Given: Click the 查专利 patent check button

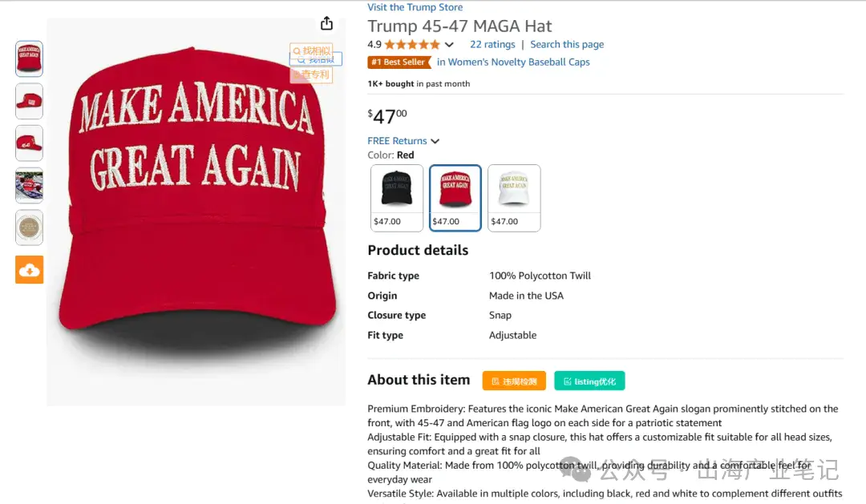Looking at the screenshot, I should [x=311, y=75].
